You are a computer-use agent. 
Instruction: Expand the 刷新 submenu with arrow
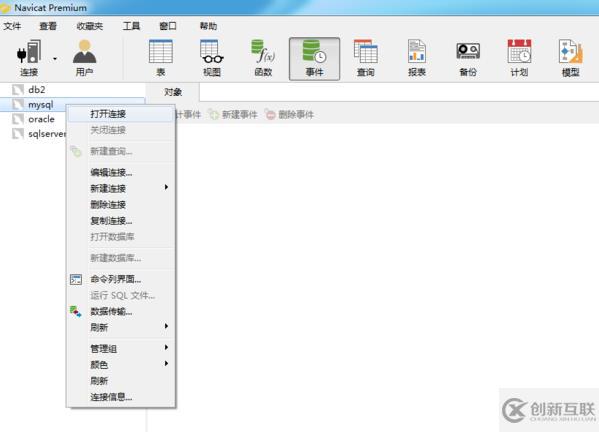pos(121,327)
